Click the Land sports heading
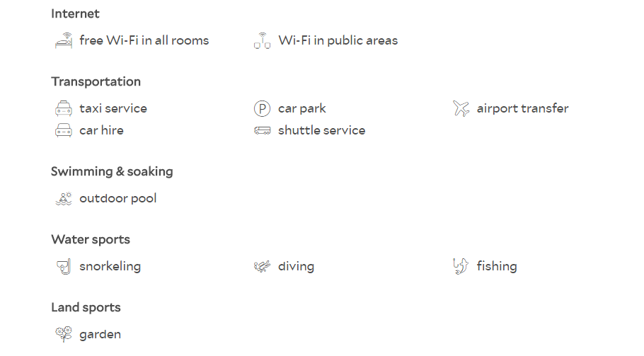Viewport: 644px width, 356px height. coord(86,308)
